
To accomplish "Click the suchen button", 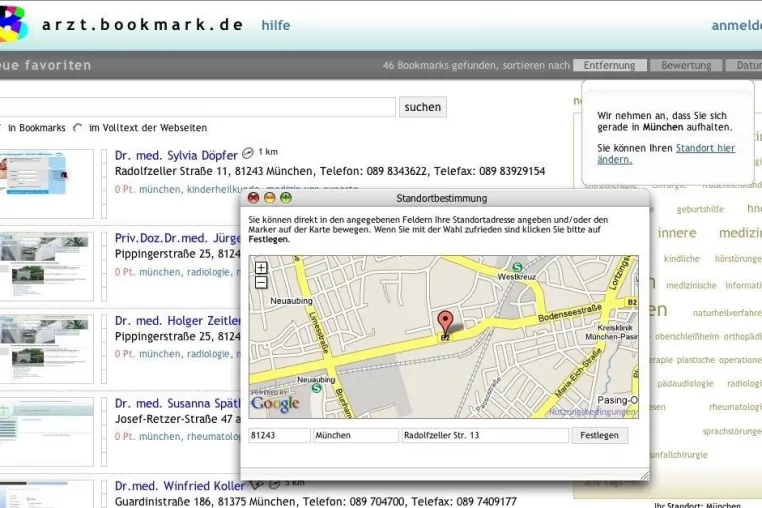I will point(423,107).
